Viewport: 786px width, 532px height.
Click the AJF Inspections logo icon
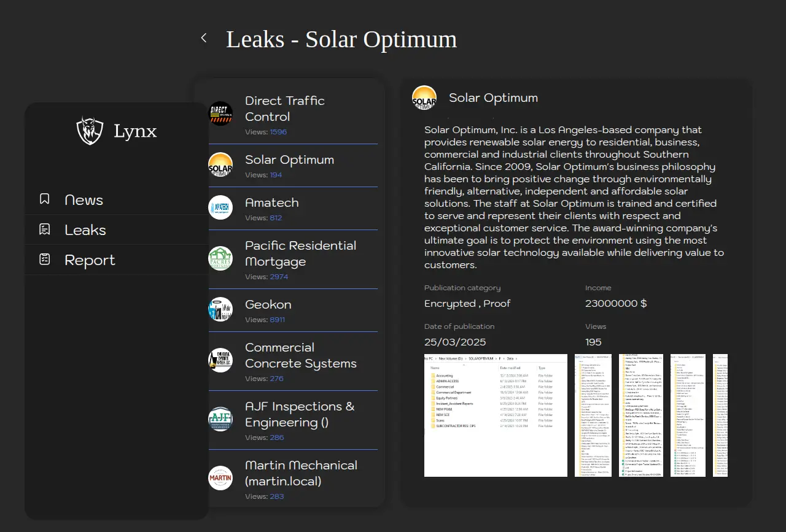(220, 419)
